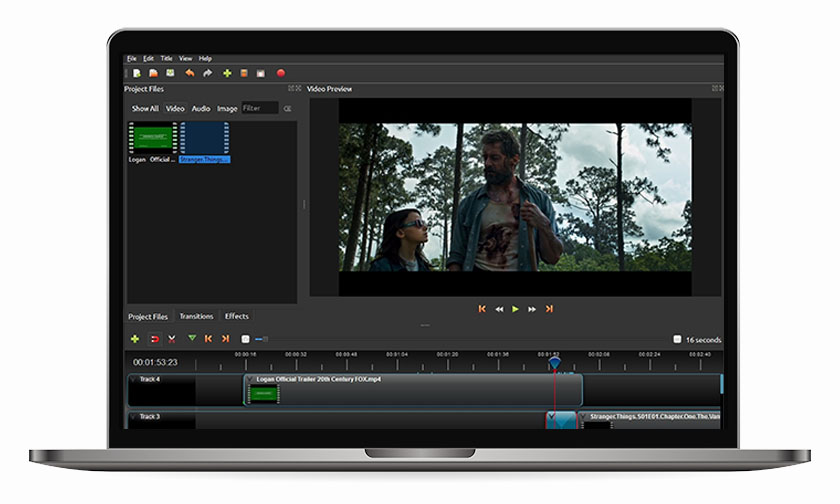Click the timeline vertical scrollbar

click(x=722, y=385)
